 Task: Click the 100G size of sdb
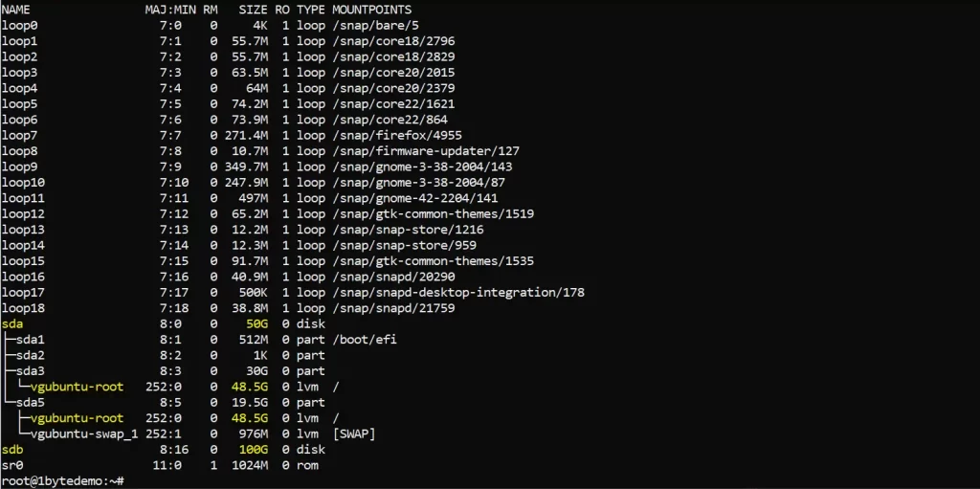pos(254,450)
